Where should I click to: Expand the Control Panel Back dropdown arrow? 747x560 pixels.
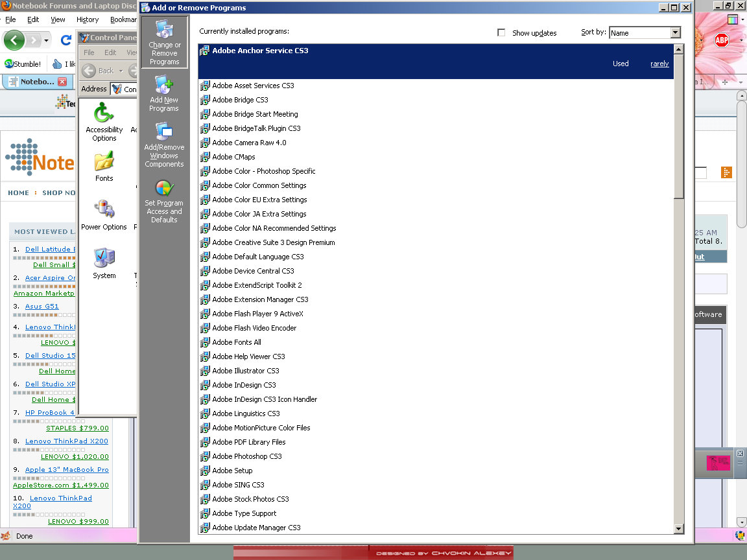click(x=121, y=71)
